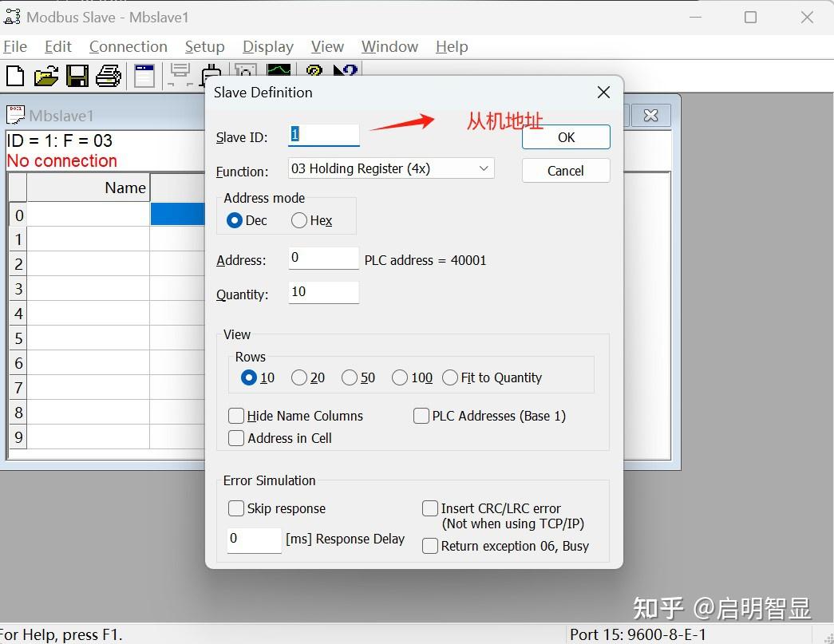Dismiss the dialog with Cancel
The width and height of the screenshot is (834, 644).
click(565, 170)
